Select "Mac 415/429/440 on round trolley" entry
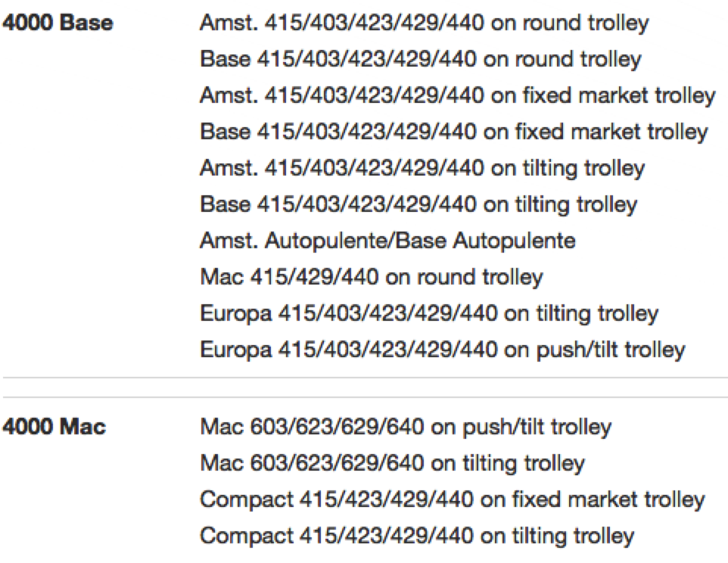 [x=371, y=277]
